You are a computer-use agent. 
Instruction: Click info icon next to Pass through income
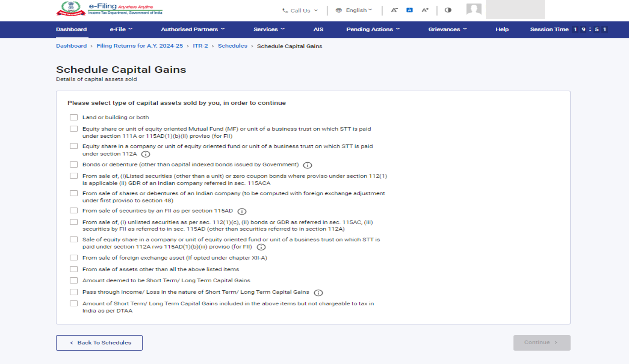(318, 292)
